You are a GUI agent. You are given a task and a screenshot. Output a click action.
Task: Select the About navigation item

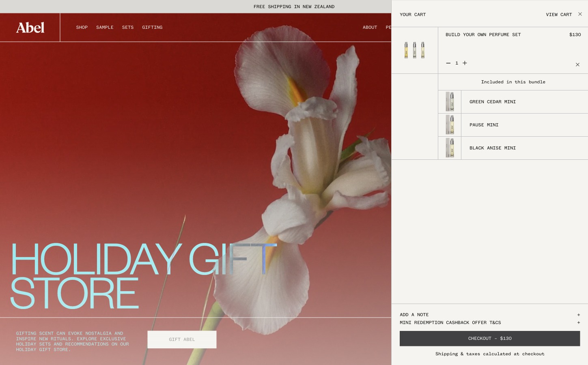[370, 27]
